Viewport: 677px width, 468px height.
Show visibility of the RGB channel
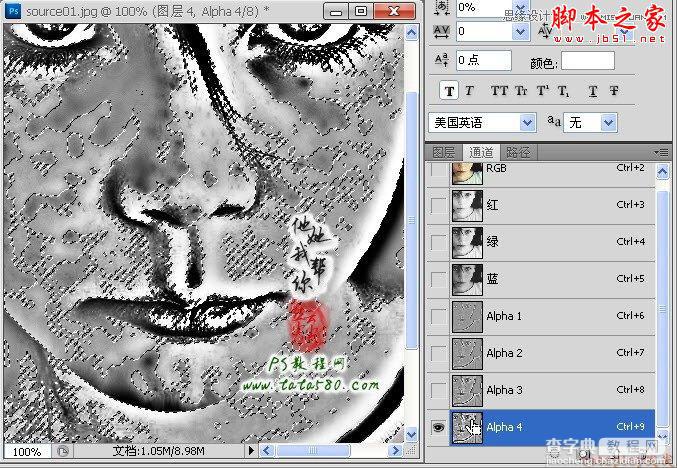[439, 170]
